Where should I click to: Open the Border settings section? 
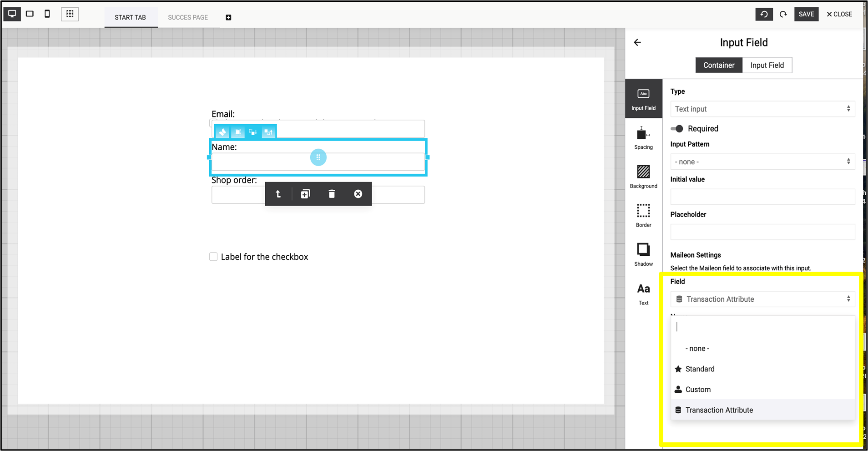coord(643,216)
